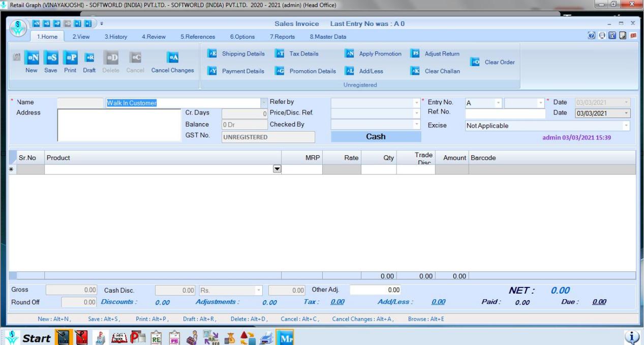
Task: Expand the Product column dropdown arrow
Action: click(277, 169)
